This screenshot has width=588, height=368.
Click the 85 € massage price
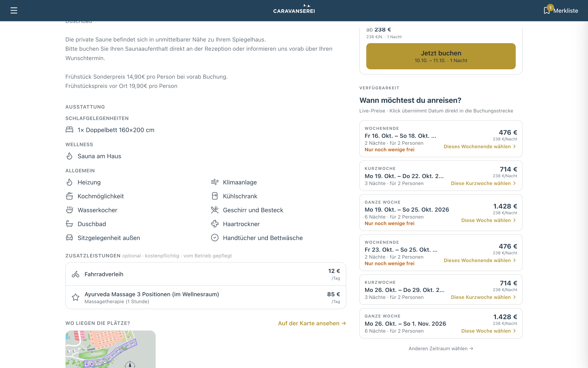click(334, 294)
